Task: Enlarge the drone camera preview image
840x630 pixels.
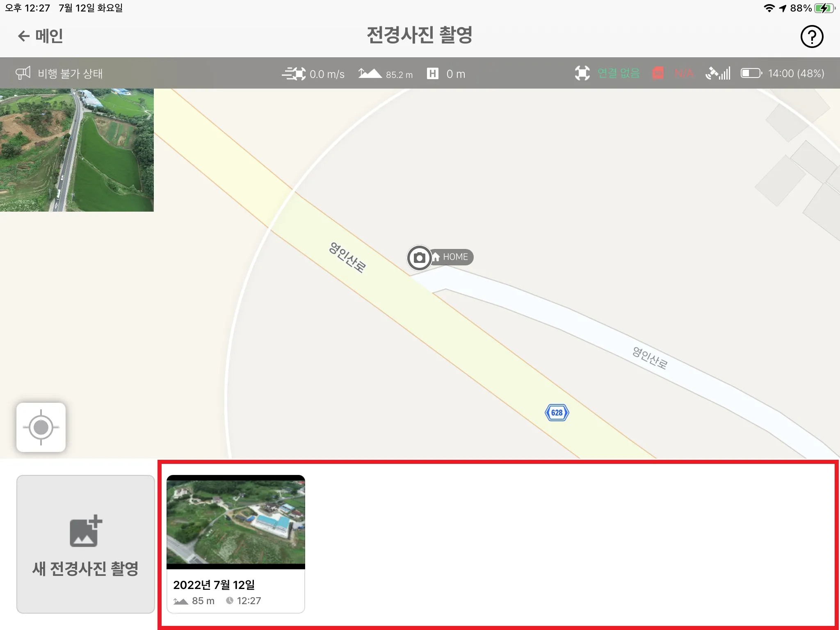Action: point(77,150)
